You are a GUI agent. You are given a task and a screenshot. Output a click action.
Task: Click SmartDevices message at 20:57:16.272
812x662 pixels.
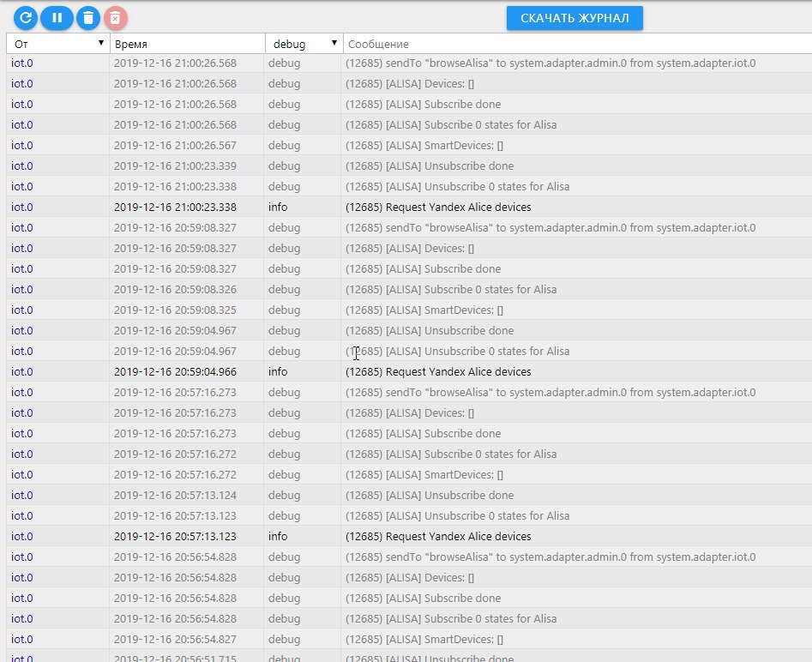pyautogui.click(x=424, y=474)
